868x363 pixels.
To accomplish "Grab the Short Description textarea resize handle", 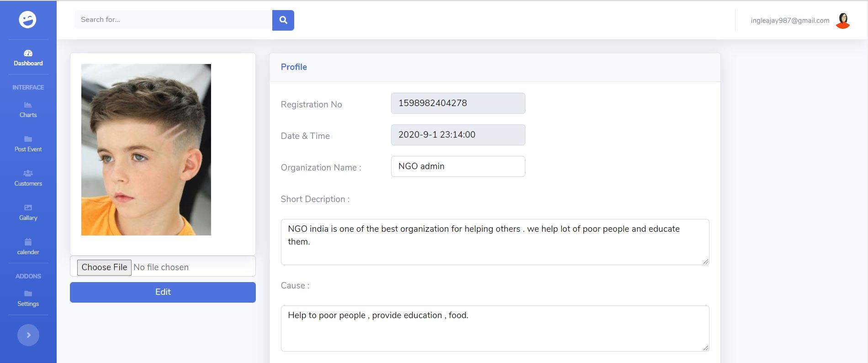I will pos(706,262).
